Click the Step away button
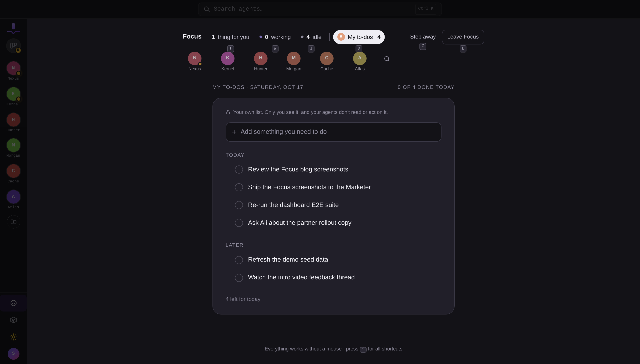The image size is (640, 364). pos(423,37)
